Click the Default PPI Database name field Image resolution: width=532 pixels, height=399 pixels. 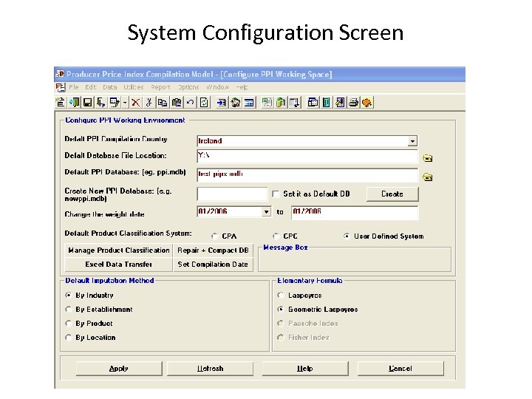(x=307, y=175)
